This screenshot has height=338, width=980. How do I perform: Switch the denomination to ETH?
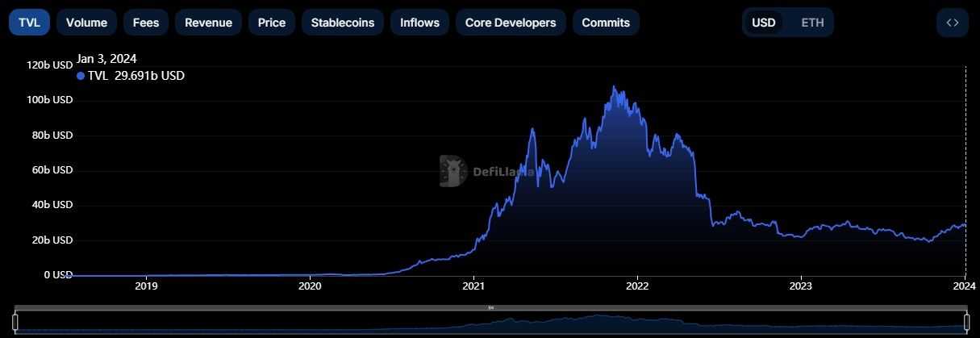[x=812, y=23]
